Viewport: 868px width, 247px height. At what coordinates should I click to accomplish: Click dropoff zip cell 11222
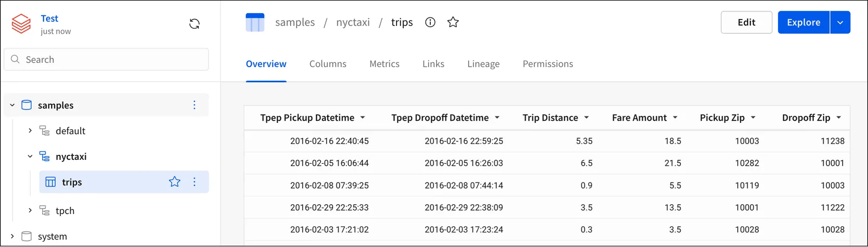(833, 207)
